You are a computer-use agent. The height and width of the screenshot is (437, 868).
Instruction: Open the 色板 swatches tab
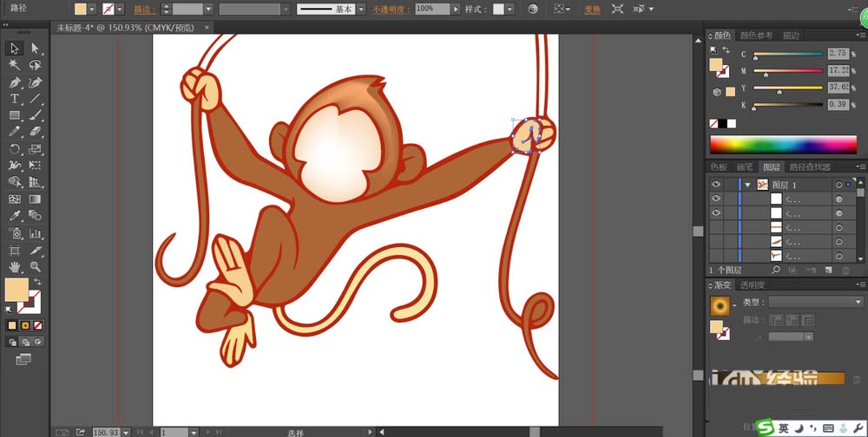tap(719, 166)
